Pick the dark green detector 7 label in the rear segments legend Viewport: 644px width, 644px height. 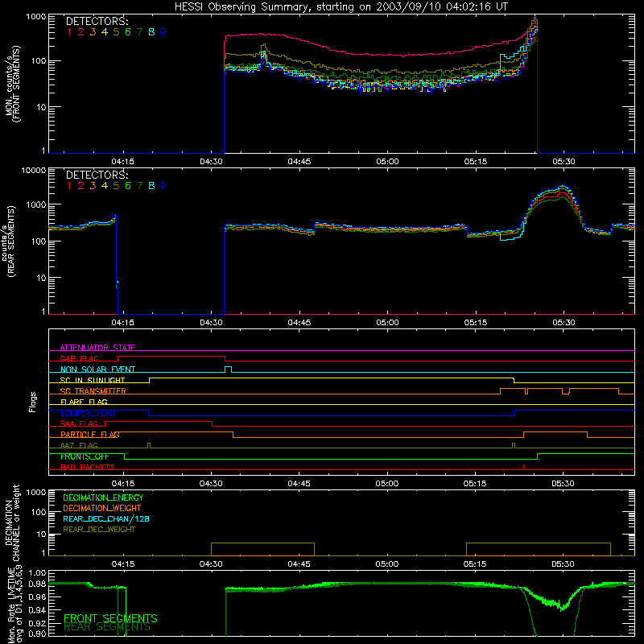(139, 186)
